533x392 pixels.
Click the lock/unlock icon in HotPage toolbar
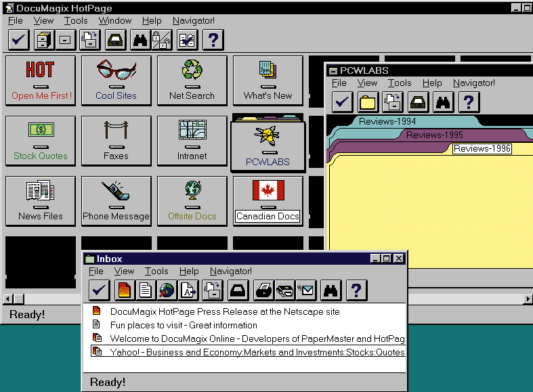coord(161,40)
